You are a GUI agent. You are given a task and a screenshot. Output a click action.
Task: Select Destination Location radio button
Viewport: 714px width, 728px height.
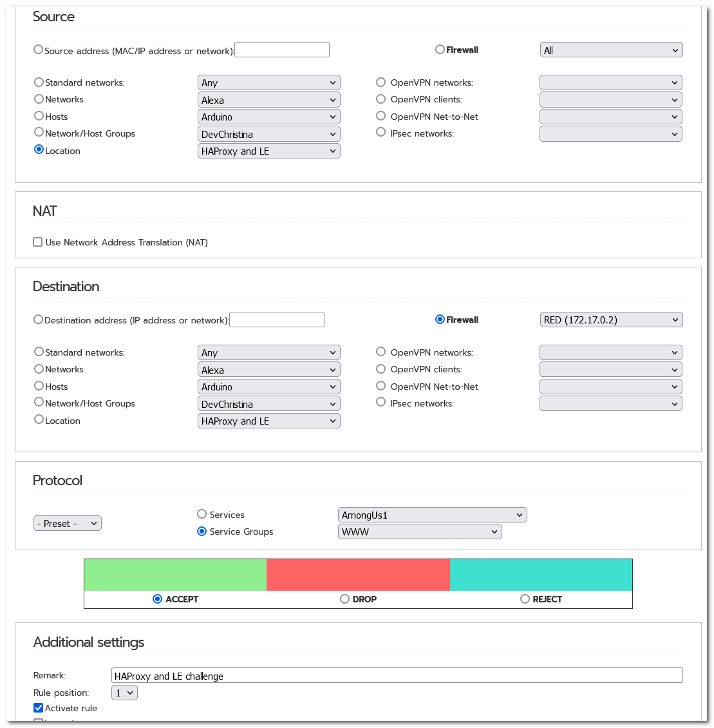click(39, 420)
